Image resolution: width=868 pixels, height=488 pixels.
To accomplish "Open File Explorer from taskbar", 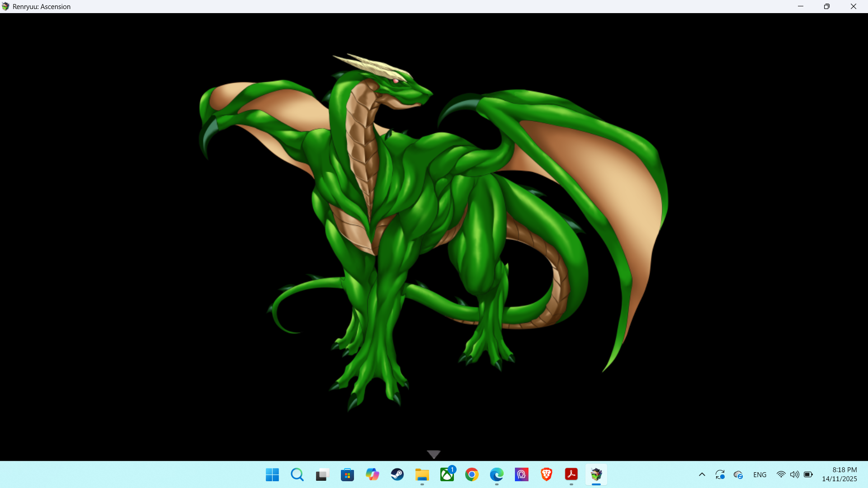I will pyautogui.click(x=422, y=474).
